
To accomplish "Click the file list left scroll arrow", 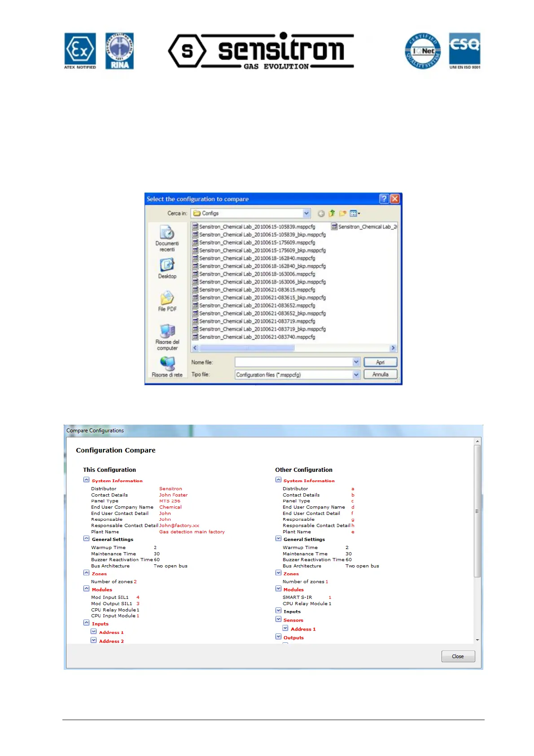I will coord(195,348).
